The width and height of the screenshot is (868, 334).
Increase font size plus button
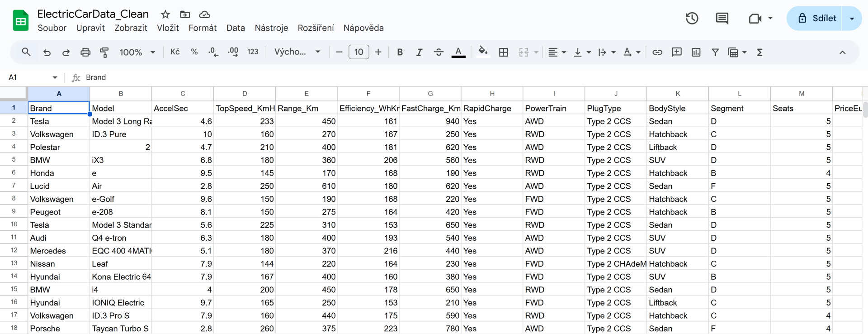pos(378,52)
